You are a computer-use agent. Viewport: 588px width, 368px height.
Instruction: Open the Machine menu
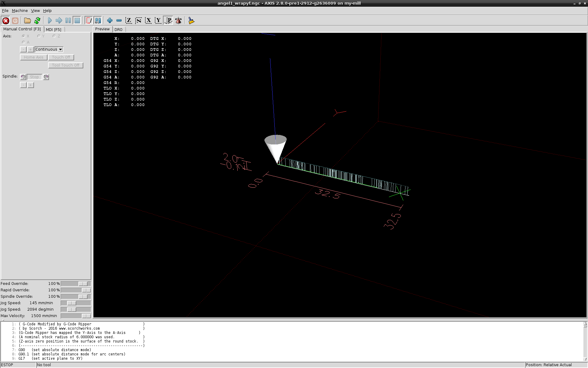click(x=20, y=11)
